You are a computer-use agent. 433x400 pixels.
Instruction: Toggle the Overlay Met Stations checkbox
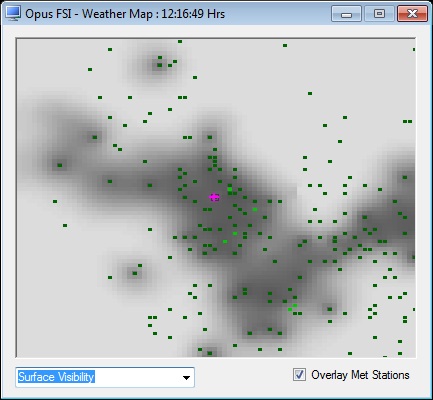pos(299,375)
